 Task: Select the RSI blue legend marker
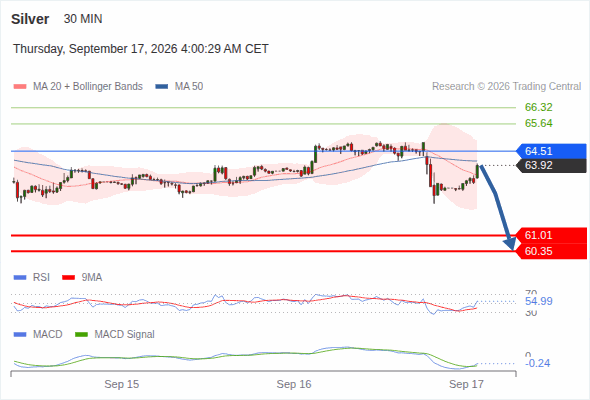[20, 278]
